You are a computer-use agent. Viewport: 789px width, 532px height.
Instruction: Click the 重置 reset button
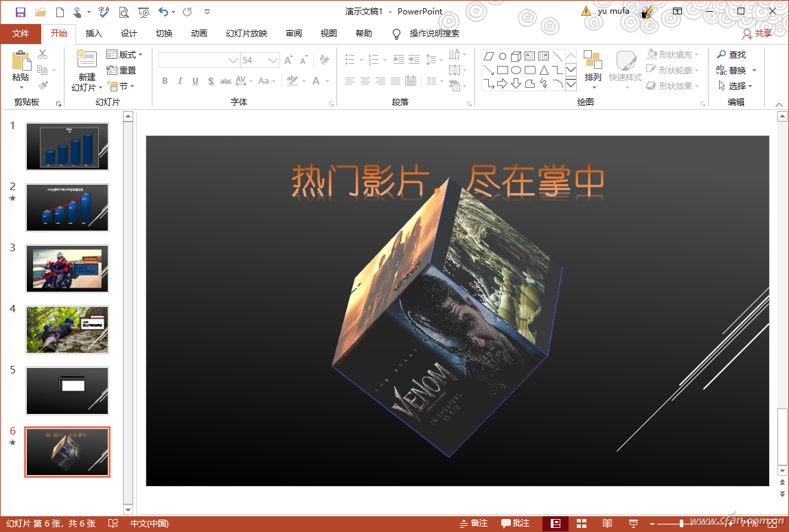point(122,71)
